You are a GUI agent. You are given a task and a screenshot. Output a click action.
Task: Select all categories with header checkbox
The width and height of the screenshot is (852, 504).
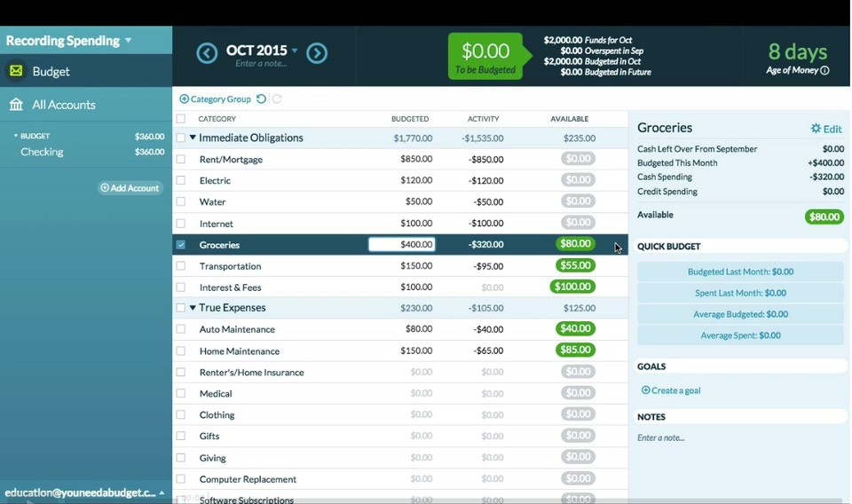point(181,118)
